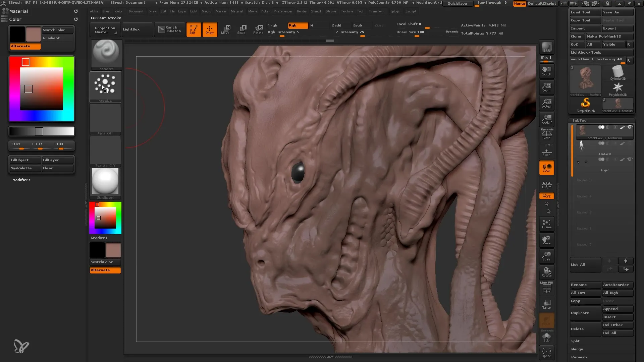
Task: Click the Edit mode icon
Action: click(193, 29)
